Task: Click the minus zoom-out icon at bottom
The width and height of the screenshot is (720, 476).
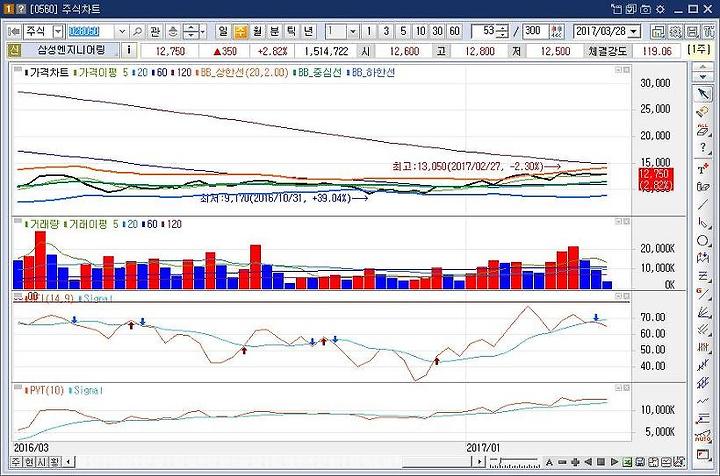Action: 562,462
